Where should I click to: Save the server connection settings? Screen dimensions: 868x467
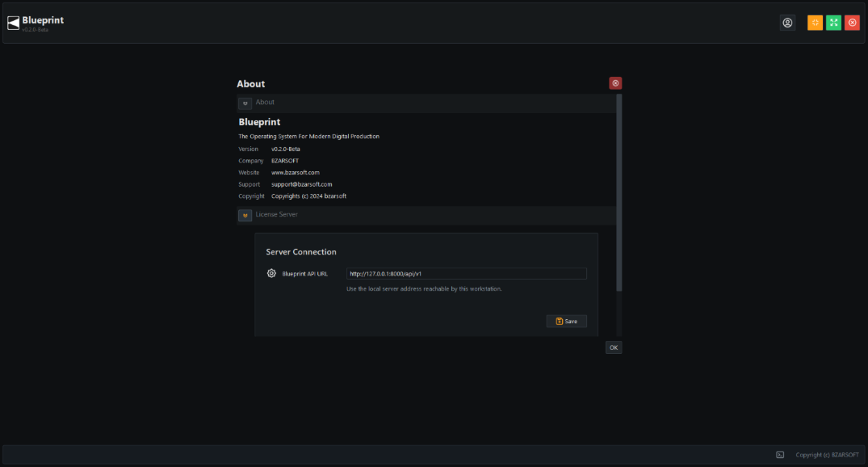(x=566, y=322)
